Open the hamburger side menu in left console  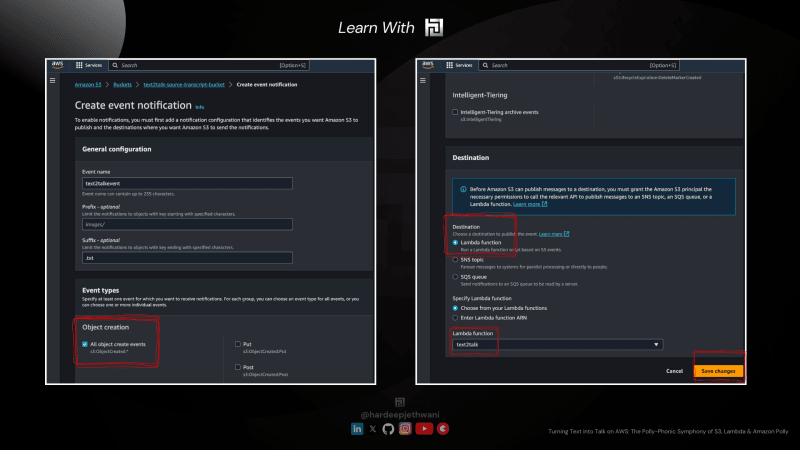pyautogui.click(x=53, y=81)
